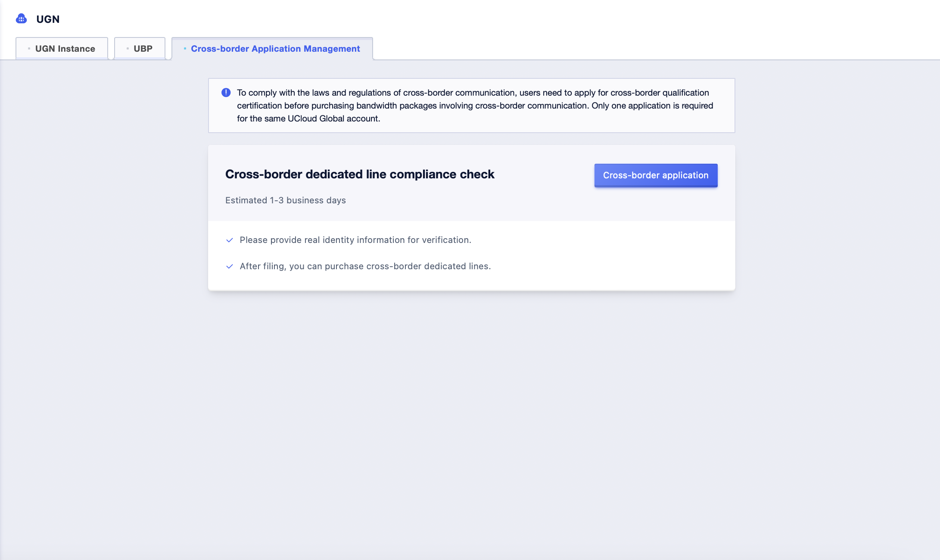Click the info notice banner box

471,106
